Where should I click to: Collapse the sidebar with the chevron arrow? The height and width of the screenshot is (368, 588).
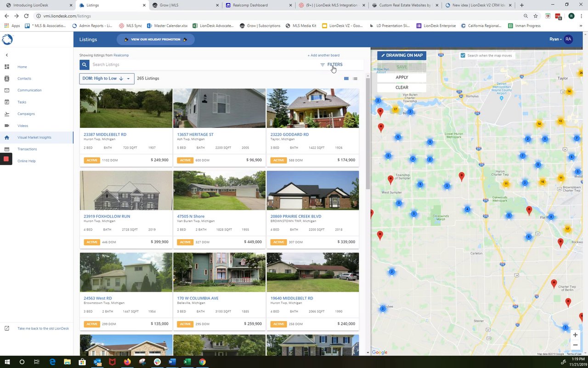7,55
